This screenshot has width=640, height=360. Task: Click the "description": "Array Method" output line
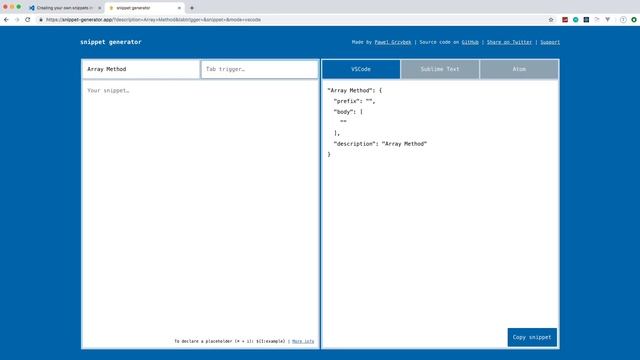[380, 144]
